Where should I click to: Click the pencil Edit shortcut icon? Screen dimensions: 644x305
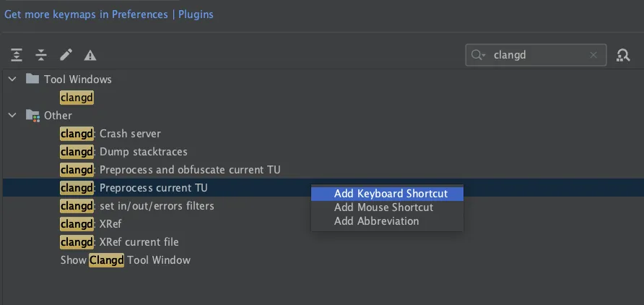(x=66, y=55)
